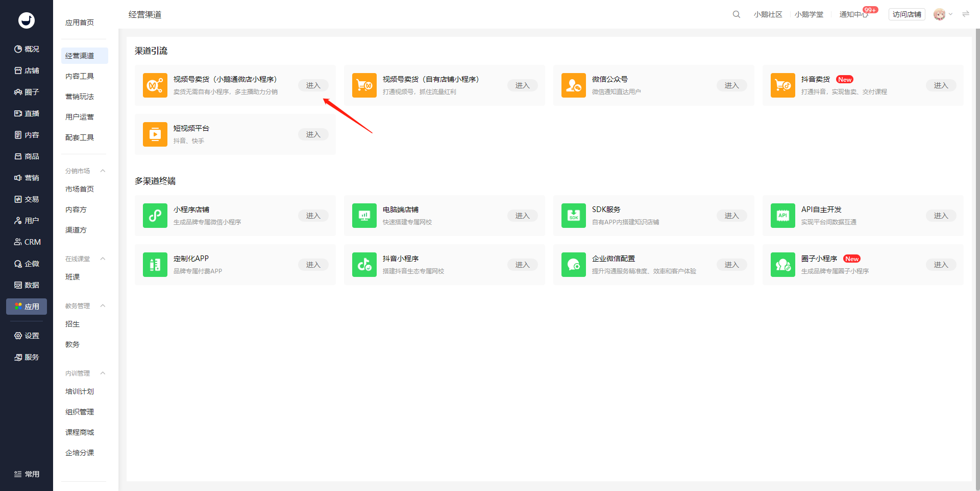The height and width of the screenshot is (491, 980).
Task: Click 进入 for 视频号卖货（小鹅通微店小程序）
Action: coord(313,85)
